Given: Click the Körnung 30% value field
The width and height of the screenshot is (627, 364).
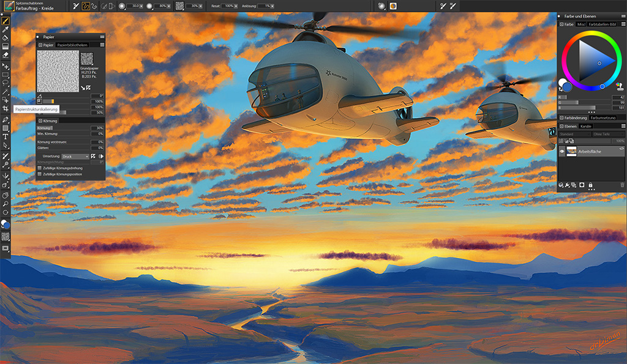Looking at the screenshot, I should [x=97, y=128].
